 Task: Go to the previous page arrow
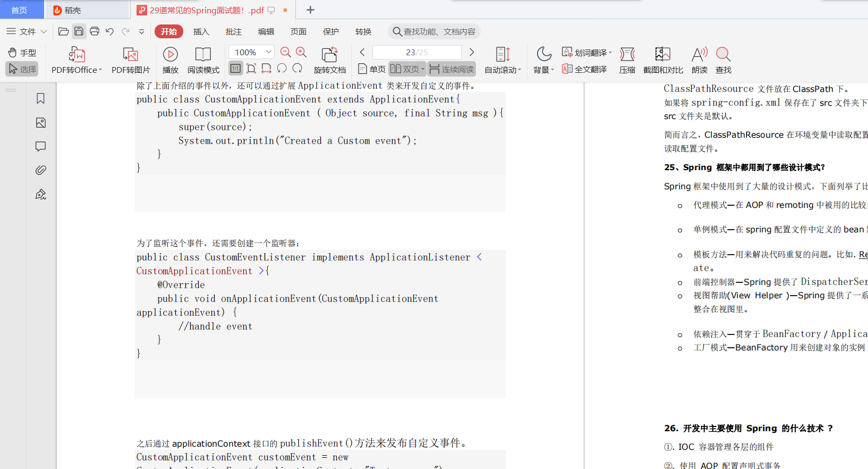(x=362, y=52)
